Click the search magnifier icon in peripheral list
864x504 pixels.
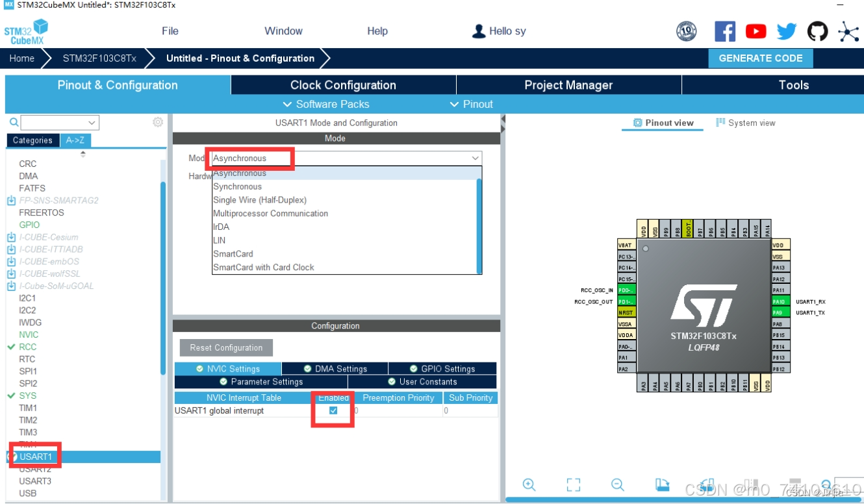(14, 122)
